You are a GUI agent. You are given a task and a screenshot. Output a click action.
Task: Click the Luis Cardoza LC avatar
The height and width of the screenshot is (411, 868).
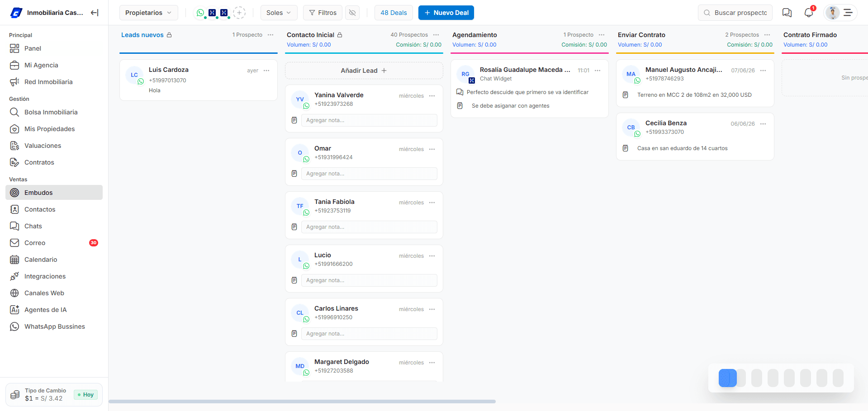click(x=134, y=75)
